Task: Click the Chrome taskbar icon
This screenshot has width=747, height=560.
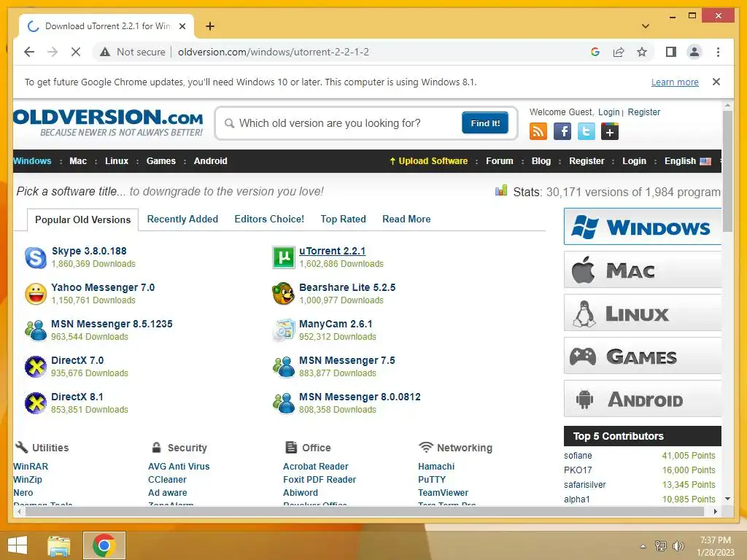Action: click(x=104, y=545)
